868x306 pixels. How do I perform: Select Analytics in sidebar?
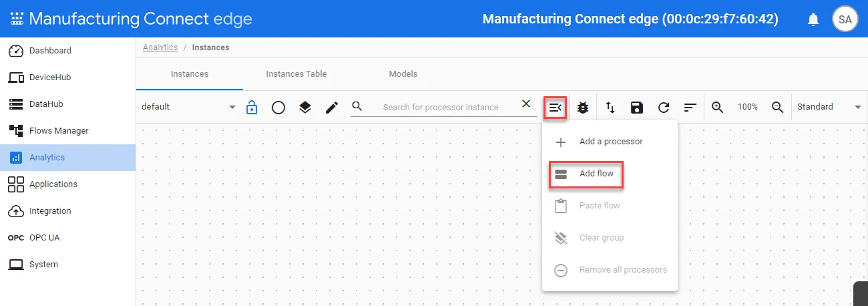[67, 158]
